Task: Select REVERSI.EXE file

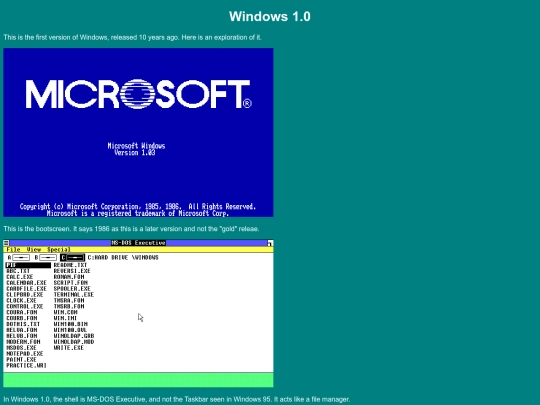Action: point(72,271)
